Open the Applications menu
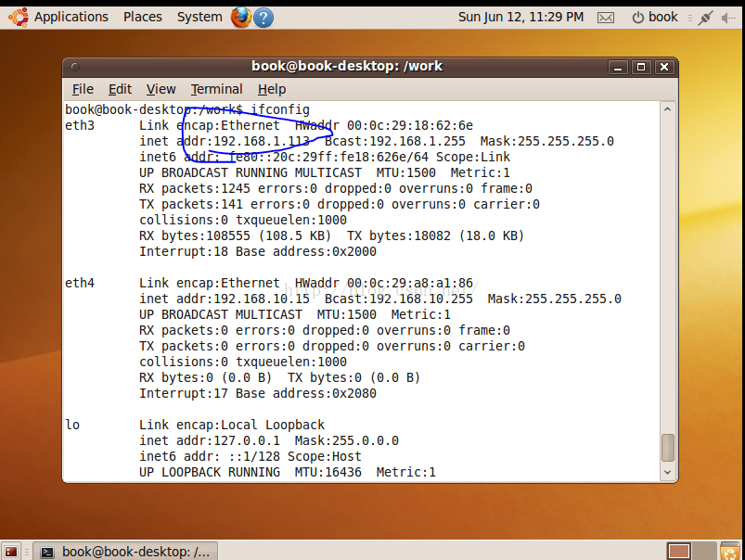This screenshot has height=560, width=745. tap(71, 17)
